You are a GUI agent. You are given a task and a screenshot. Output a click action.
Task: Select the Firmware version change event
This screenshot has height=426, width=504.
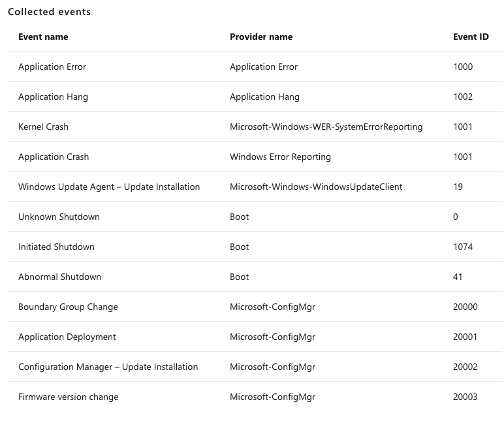(68, 397)
